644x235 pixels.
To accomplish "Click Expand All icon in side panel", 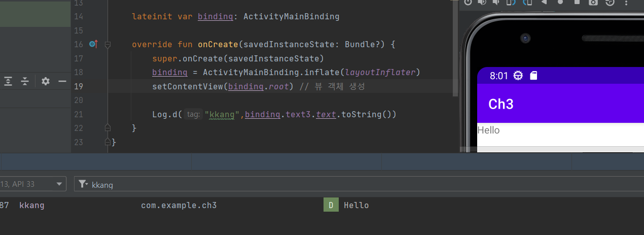I will pyautogui.click(x=8, y=81).
